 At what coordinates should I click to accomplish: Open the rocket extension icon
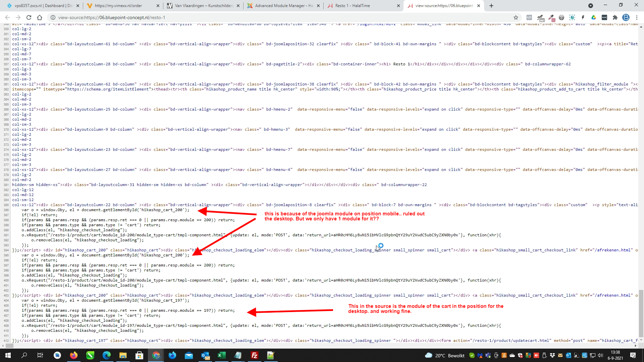(x=540, y=17)
